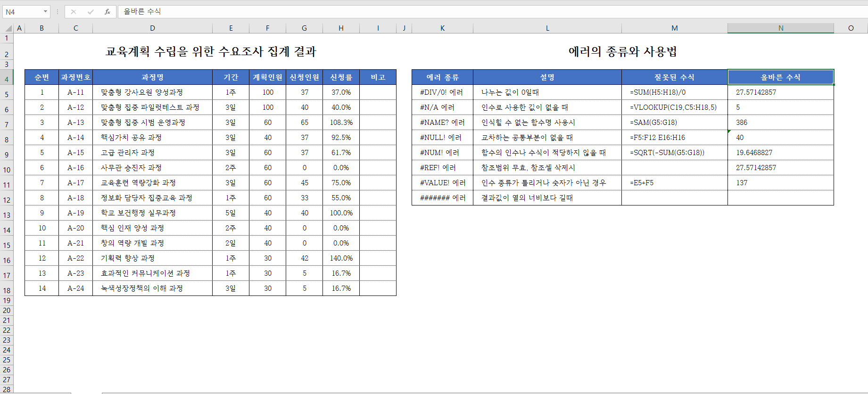Select column H header
The height and width of the screenshot is (394, 868).
click(341, 28)
